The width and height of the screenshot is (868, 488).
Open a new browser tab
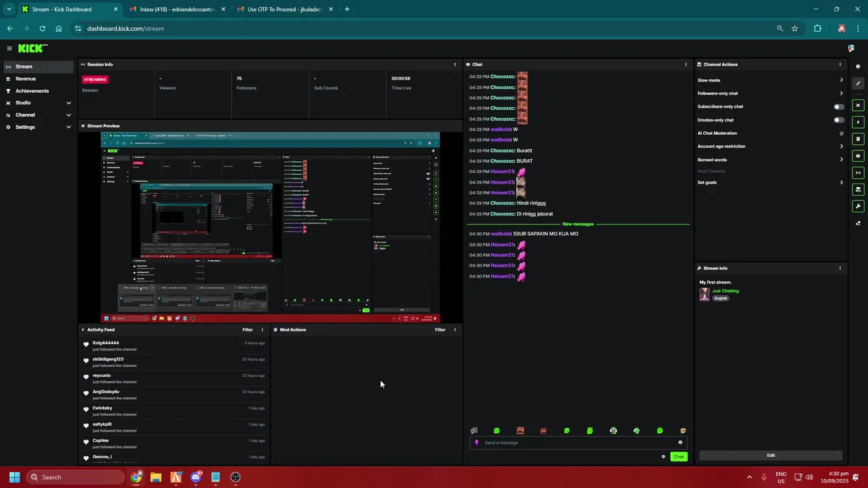click(x=347, y=9)
